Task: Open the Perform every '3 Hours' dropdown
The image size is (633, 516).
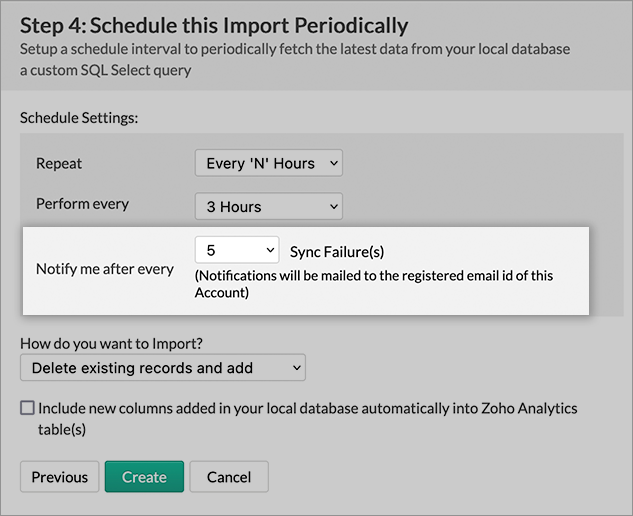Action: [x=268, y=207]
